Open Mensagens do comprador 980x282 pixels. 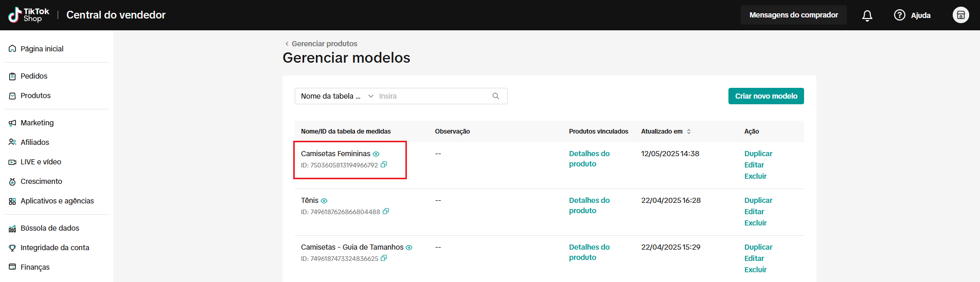click(x=794, y=15)
